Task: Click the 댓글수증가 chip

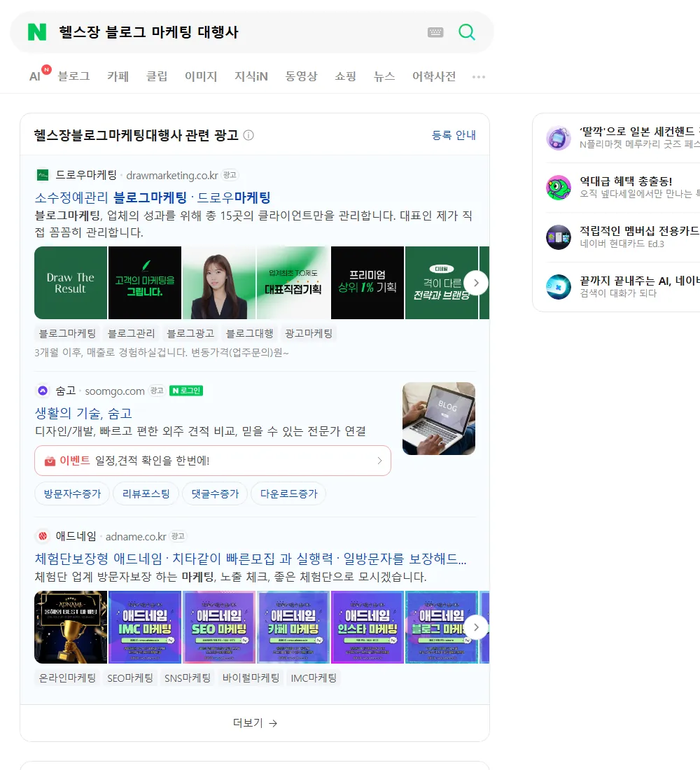Action: (x=215, y=493)
